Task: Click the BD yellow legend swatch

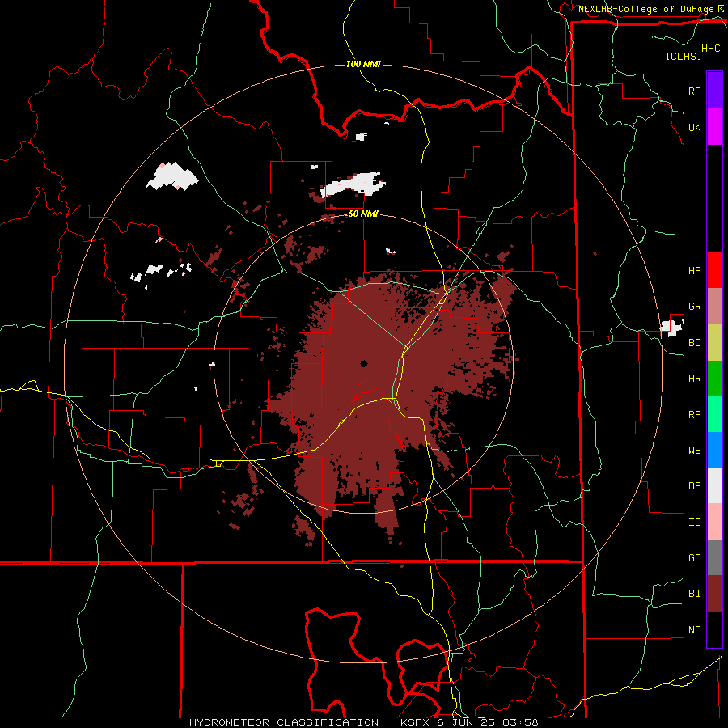Action: tap(714, 342)
